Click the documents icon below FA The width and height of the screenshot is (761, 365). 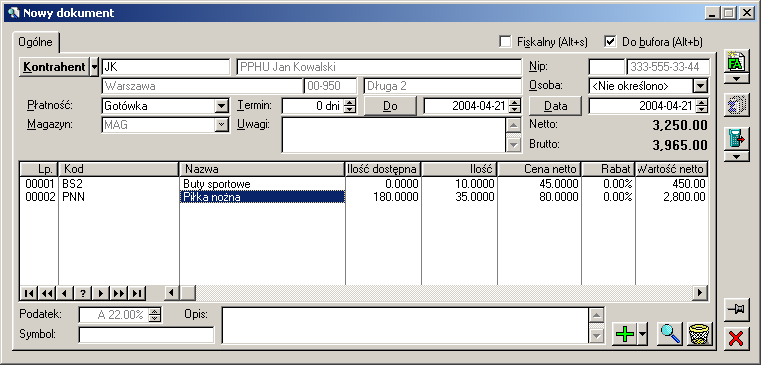click(736, 105)
